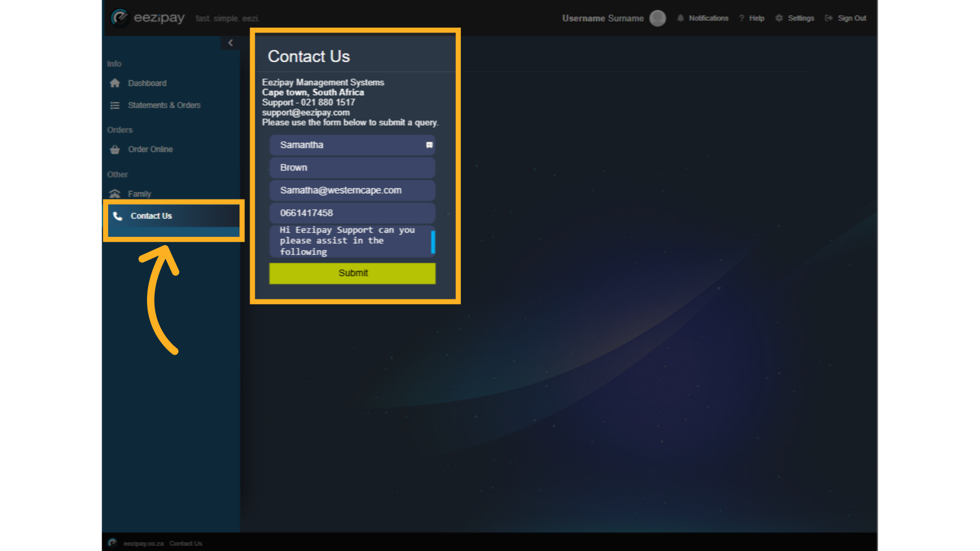The width and height of the screenshot is (980, 551).
Task: Collapse the sidebar with the chevron arrow
Action: pos(230,43)
